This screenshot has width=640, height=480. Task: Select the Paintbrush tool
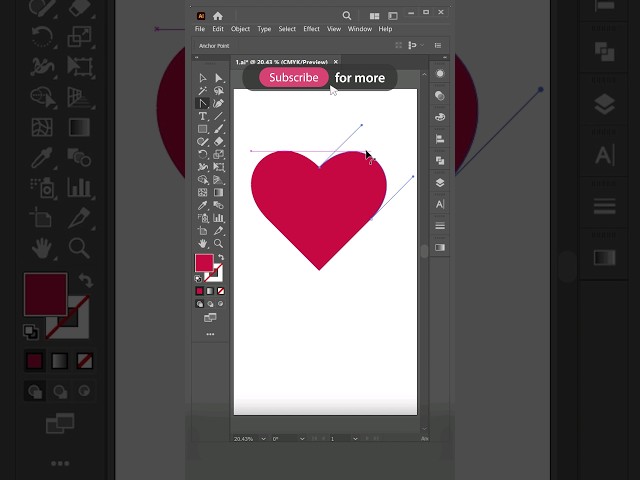[x=218, y=129]
